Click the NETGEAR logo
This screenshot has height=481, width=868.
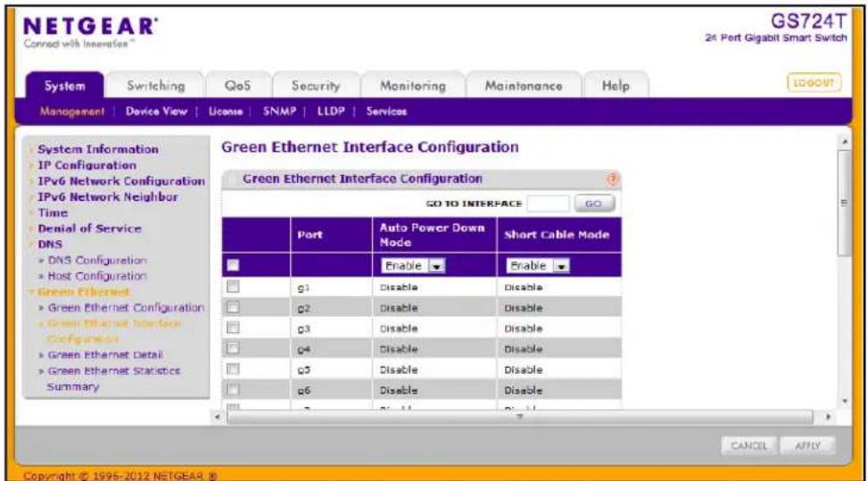(x=90, y=27)
